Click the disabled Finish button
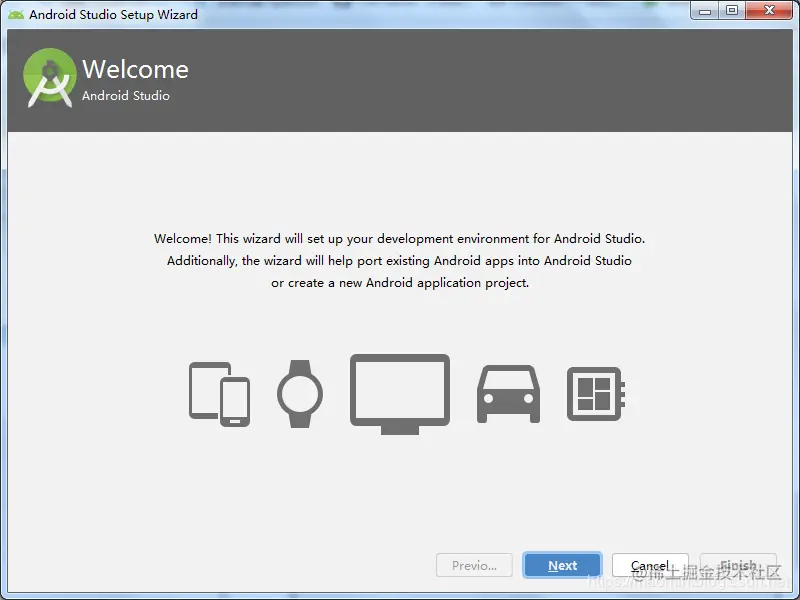Image resolution: width=800 pixels, height=600 pixels. pos(738,565)
